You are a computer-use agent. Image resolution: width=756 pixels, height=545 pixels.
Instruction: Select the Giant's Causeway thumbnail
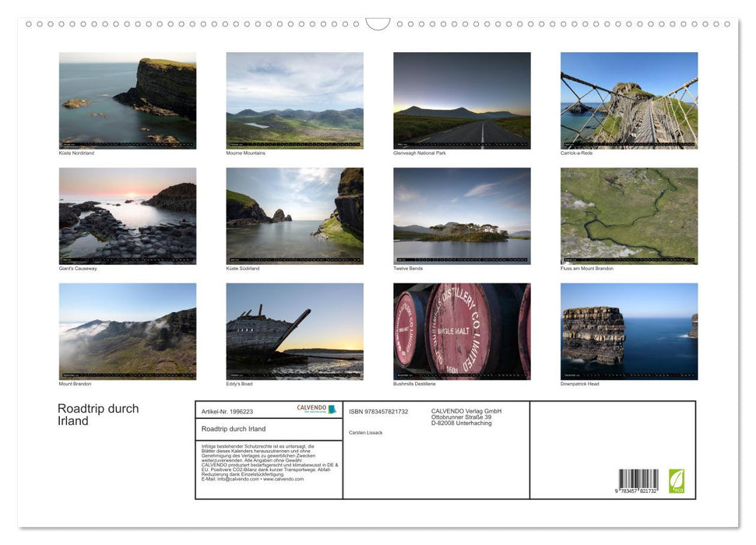pos(128,214)
